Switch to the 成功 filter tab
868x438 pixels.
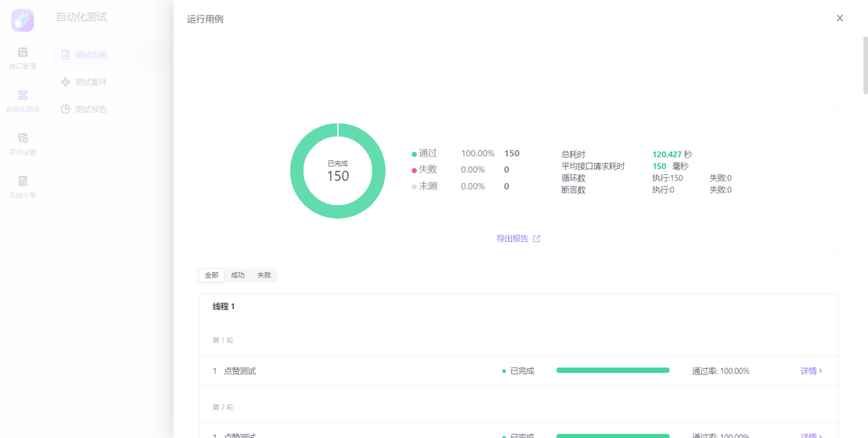tap(237, 275)
